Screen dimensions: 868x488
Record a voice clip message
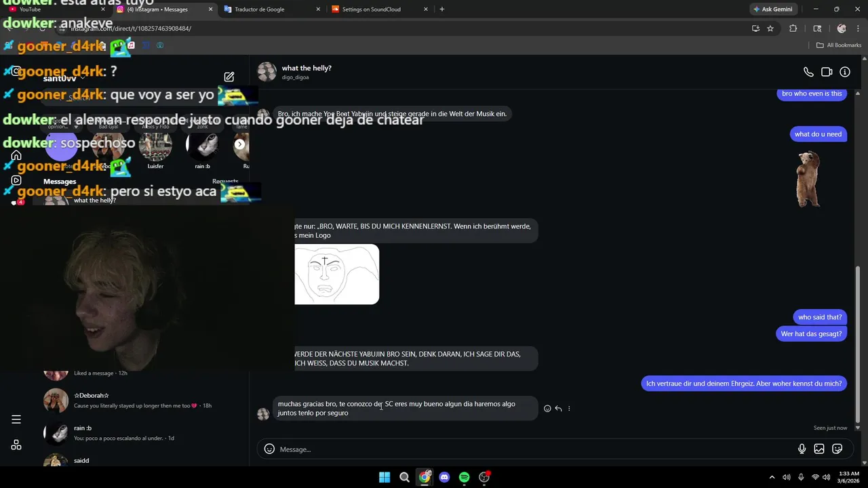(802, 449)
